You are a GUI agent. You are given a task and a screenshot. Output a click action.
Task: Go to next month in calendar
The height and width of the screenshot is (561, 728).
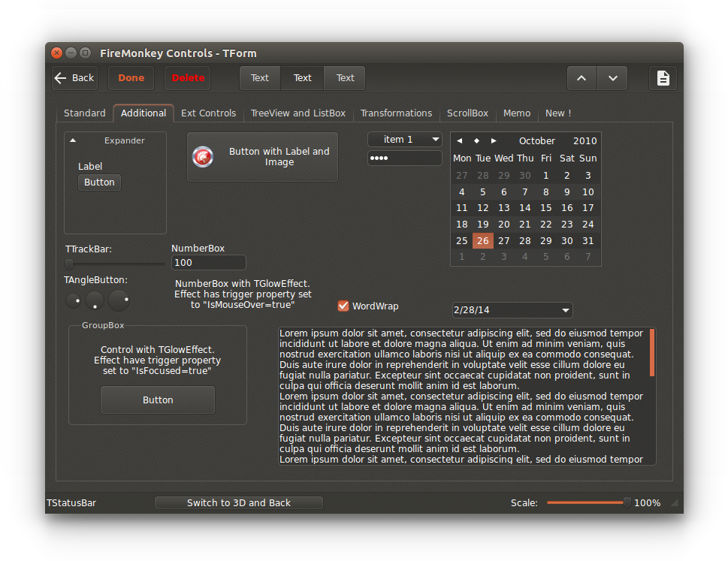coord(494,140)
